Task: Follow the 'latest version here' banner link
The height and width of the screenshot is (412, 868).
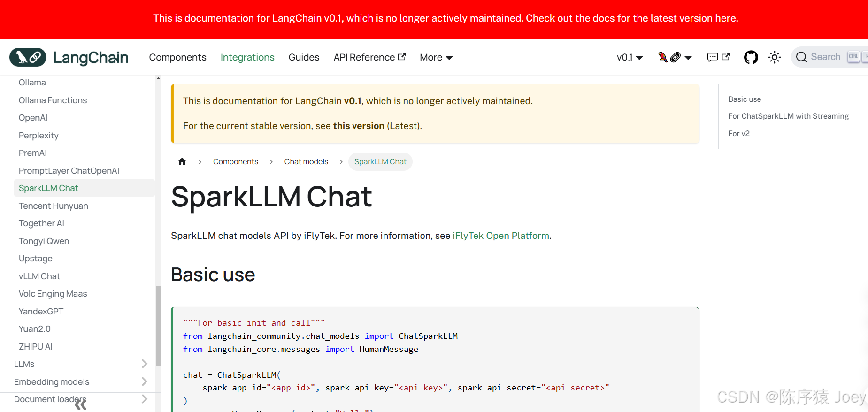Action: click(693, 18)
